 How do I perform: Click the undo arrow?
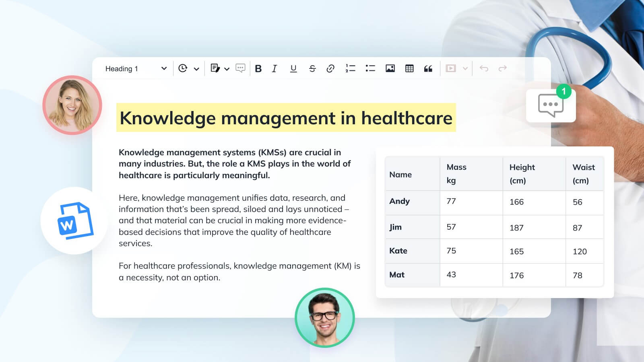click(484, 68)
